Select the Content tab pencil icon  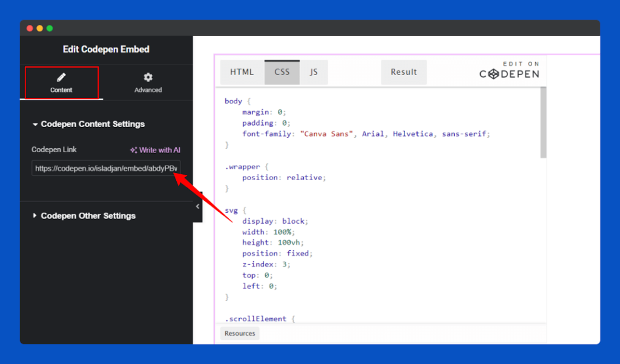[x=61, y=78]
